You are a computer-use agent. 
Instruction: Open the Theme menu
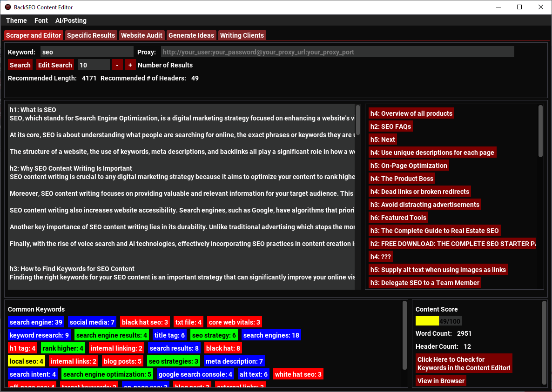[x=16, y=20]
